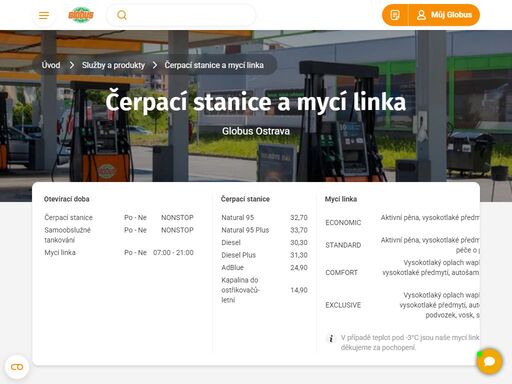Select Natural 95 Plus price 33,70
Image resolution: width=512 pixels, height=384 pixels.
pyautogui.click(x=299, y=230)
